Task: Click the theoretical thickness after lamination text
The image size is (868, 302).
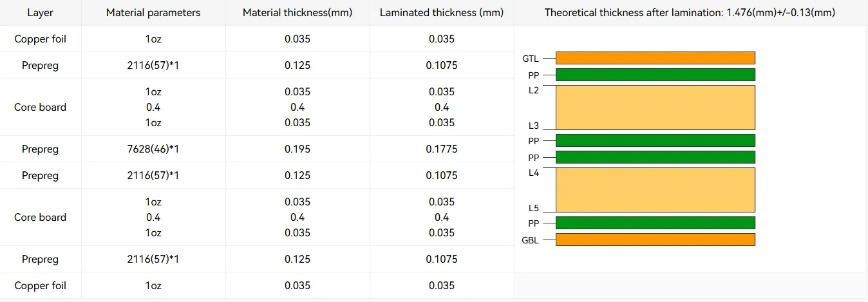Action: [x=690, y=12]
